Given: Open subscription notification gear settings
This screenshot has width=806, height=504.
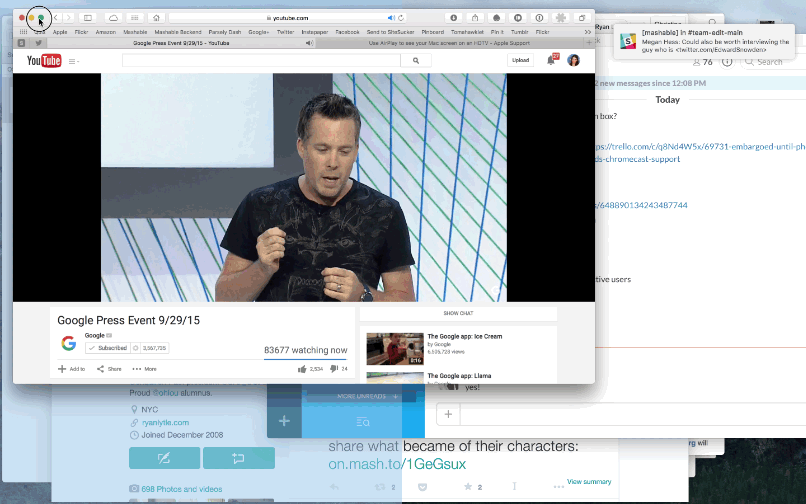Looking at the screenshot, I should pos(136,348).
